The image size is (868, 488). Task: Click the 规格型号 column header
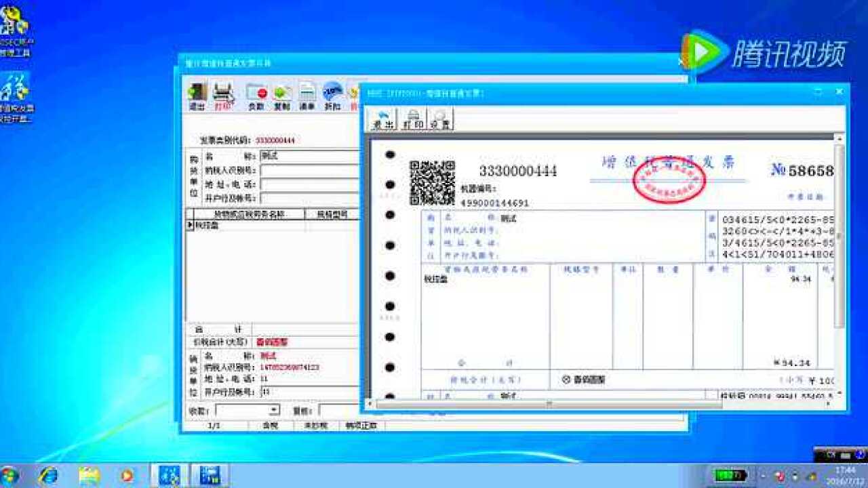point(332,214)
